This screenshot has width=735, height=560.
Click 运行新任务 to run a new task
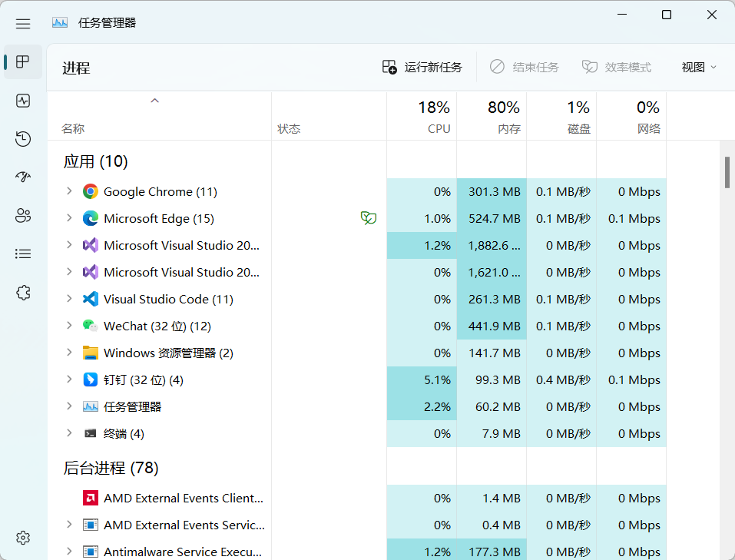tap(422, 68)
